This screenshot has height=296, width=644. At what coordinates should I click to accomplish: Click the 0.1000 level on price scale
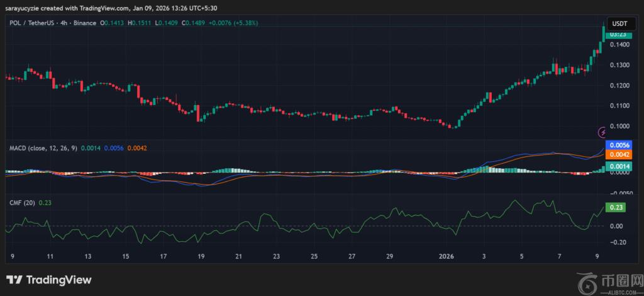(620, 126)
